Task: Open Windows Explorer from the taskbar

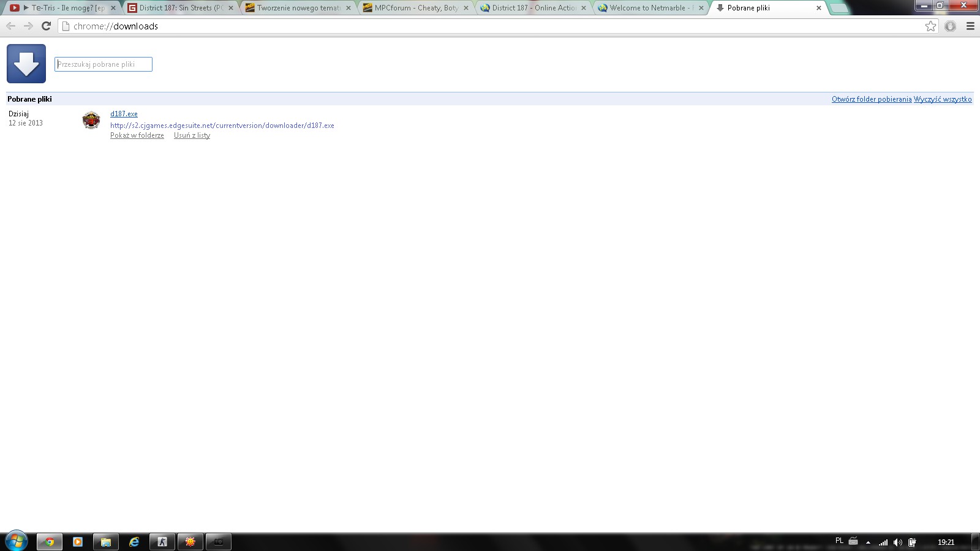Action: pos(106,542)
